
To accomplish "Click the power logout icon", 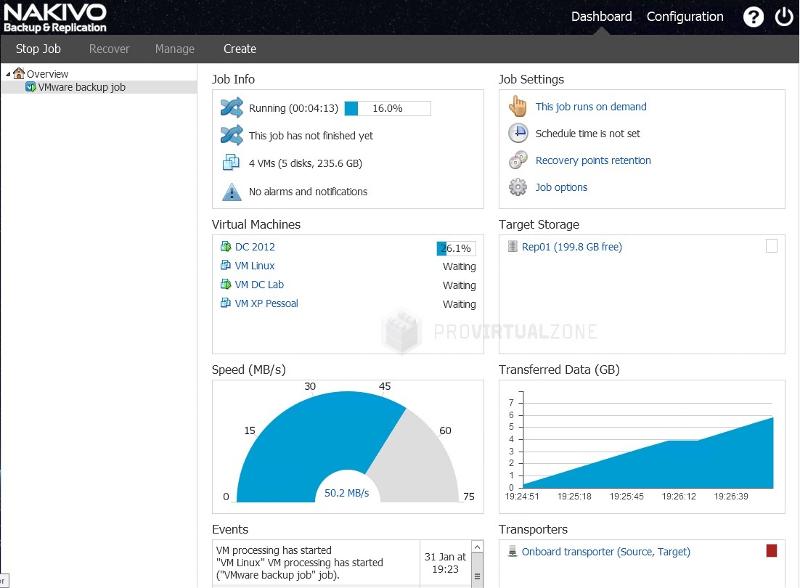I will 784,17.
